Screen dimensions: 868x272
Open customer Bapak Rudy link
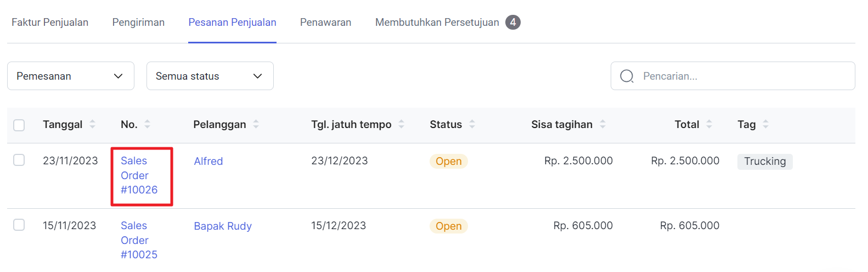223,226
